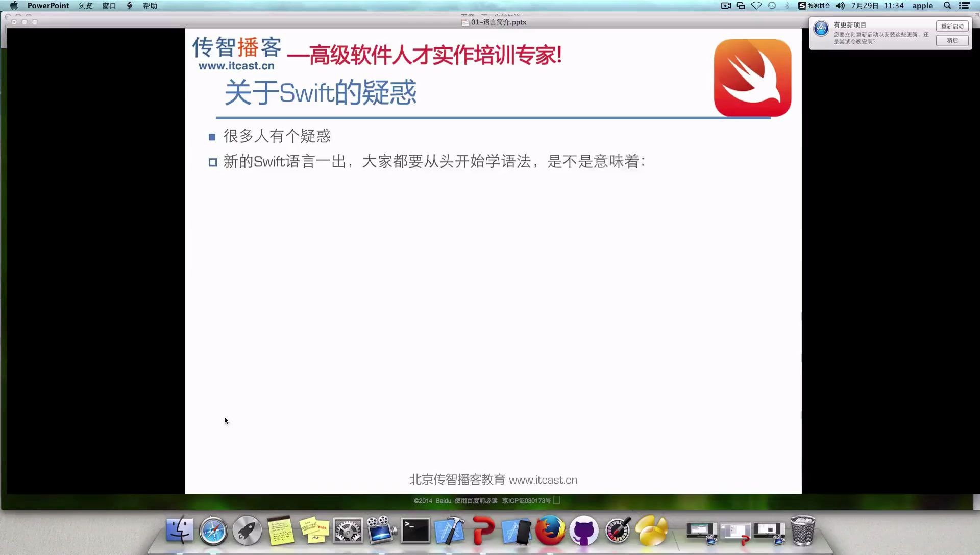Open System Preferences from the Dock

(348, 531)
